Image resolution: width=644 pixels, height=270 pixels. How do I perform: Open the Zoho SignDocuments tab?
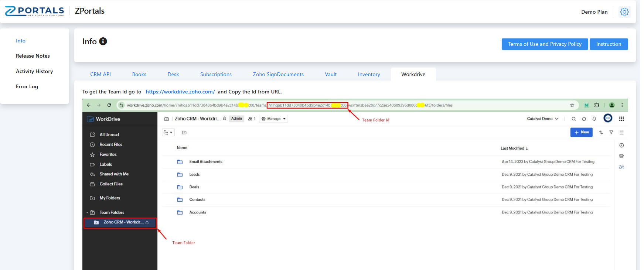click(x=278, y=74)
